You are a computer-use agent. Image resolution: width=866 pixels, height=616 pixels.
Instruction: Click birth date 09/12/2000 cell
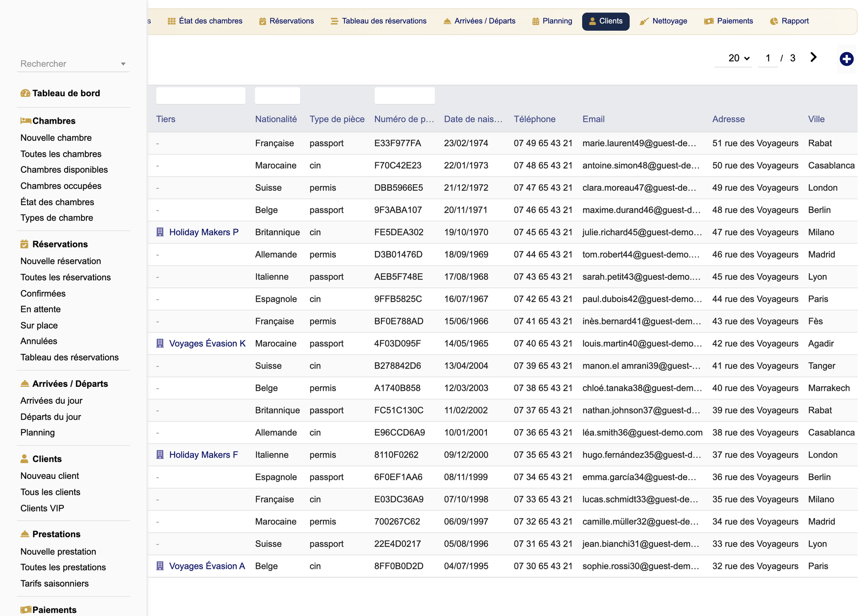tap(466, 454)
